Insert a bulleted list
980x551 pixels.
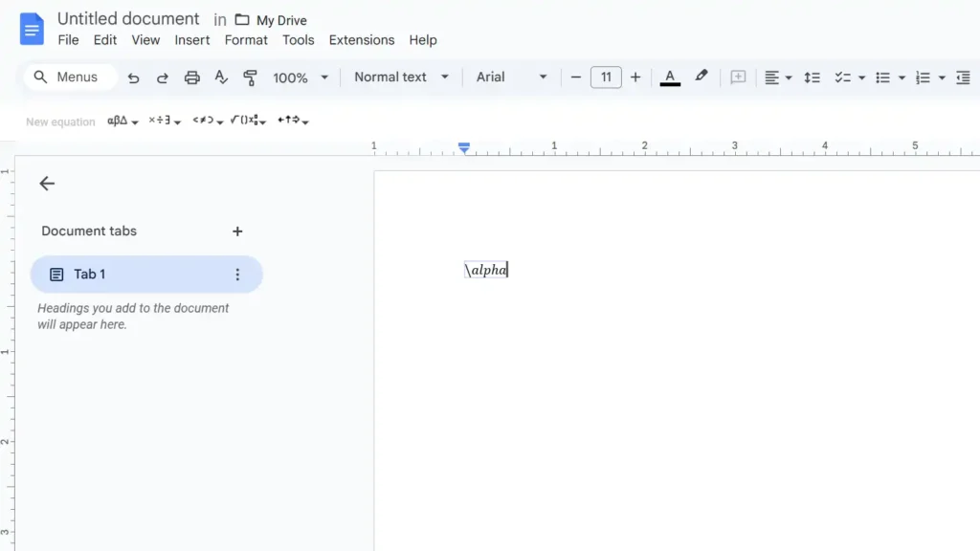point(882,77)
